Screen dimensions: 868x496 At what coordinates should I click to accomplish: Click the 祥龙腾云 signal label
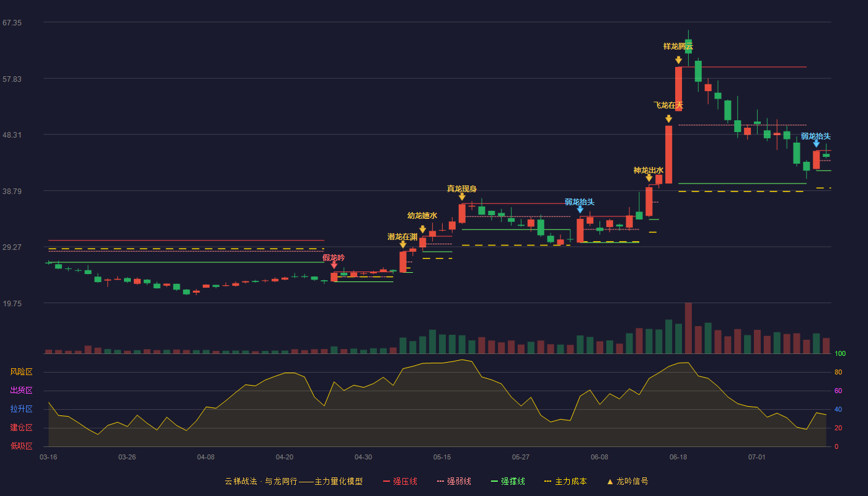click(x=678, y=46)
